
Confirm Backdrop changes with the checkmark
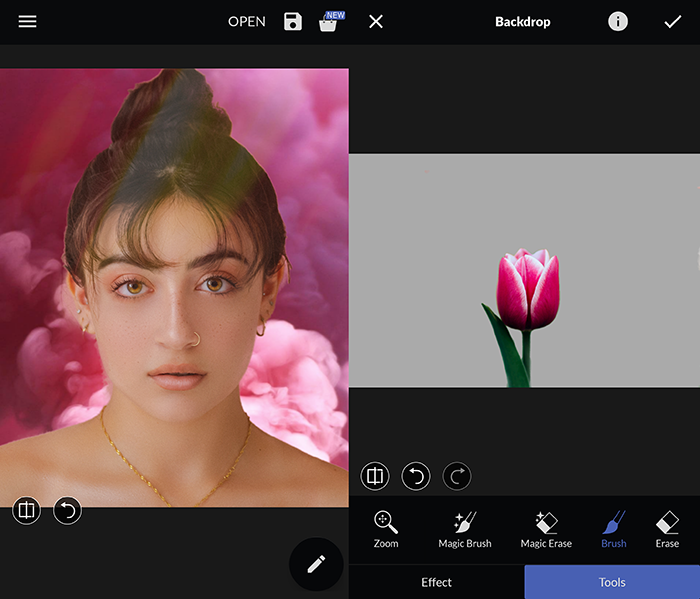pos(673,21)
